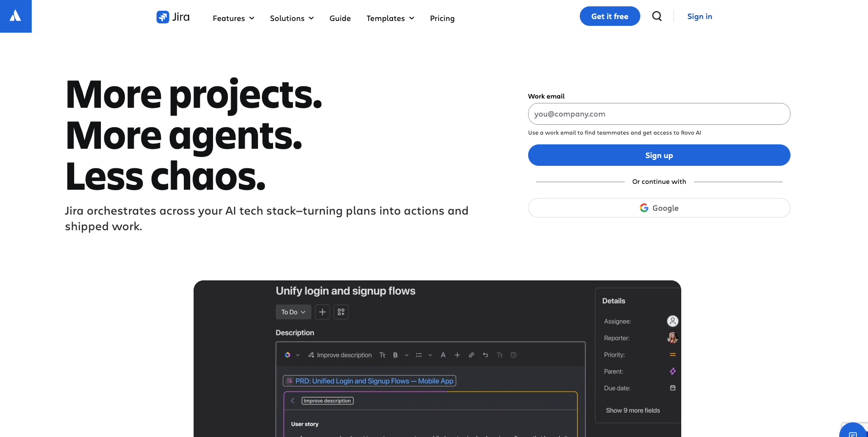Open the To Do status dropdown
Screen dimensions: 868x437
[294, 312]
